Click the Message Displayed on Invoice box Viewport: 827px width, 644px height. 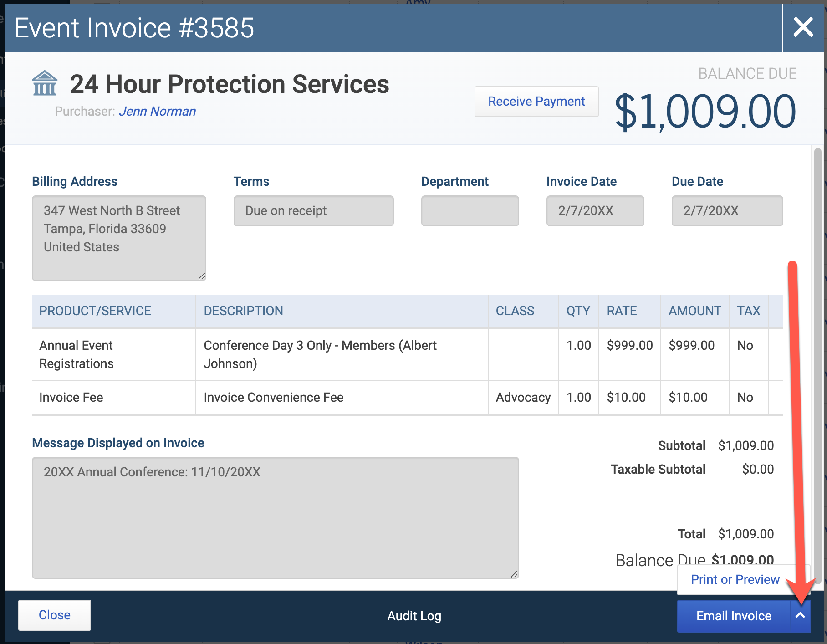click(x=276, y=518)
